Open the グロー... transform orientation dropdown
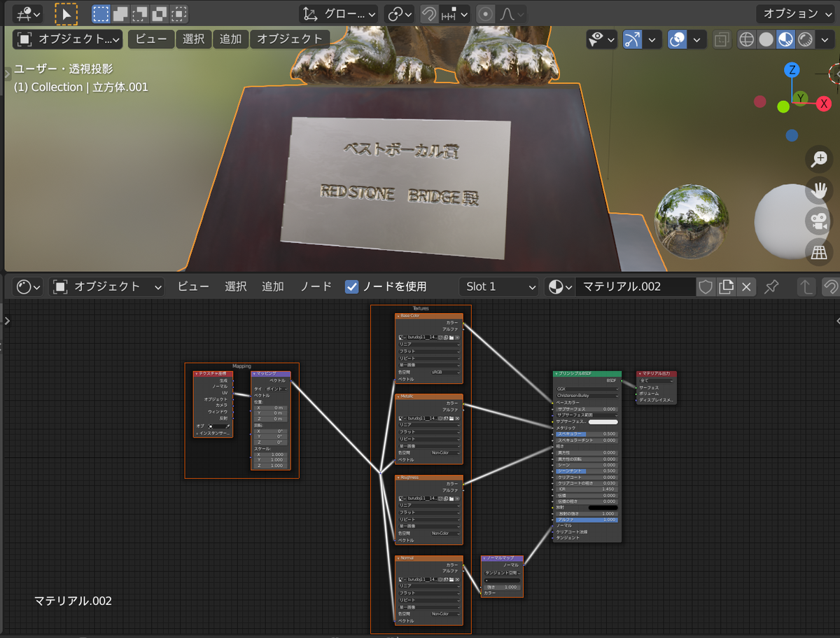Screen dimensions: 840x638 (338, 13)
